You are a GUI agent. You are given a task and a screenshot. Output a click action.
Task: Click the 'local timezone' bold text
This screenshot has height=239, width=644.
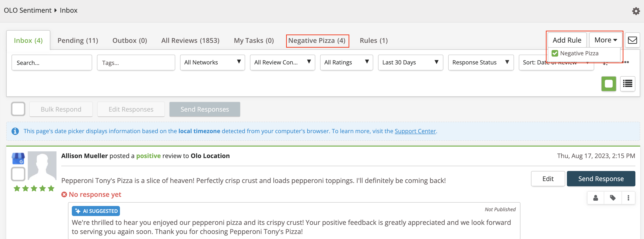[199, 131]
